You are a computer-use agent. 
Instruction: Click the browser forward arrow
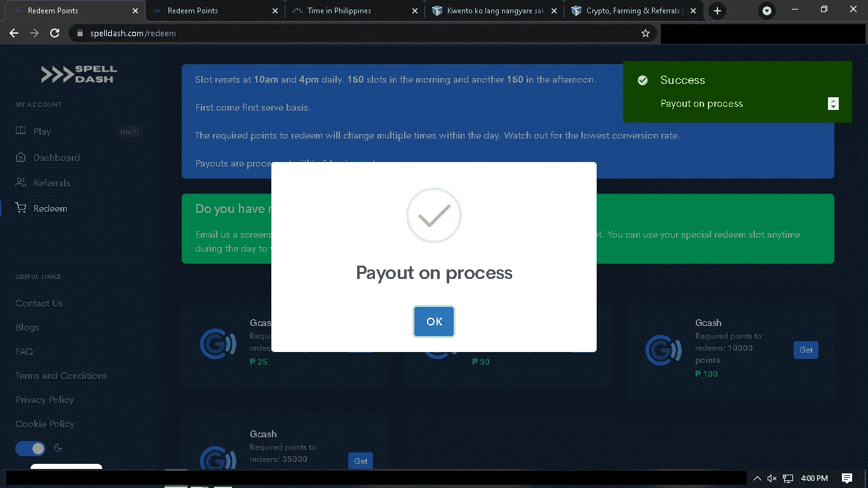(x=34, y=33)
